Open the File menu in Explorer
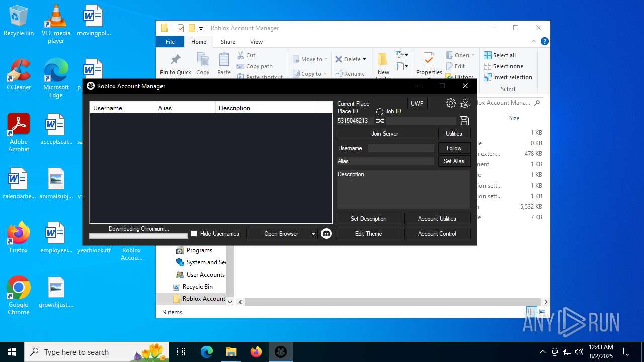The width and height of the screenshot is (644, 362). pyautogui.click(x=170, y=42)
